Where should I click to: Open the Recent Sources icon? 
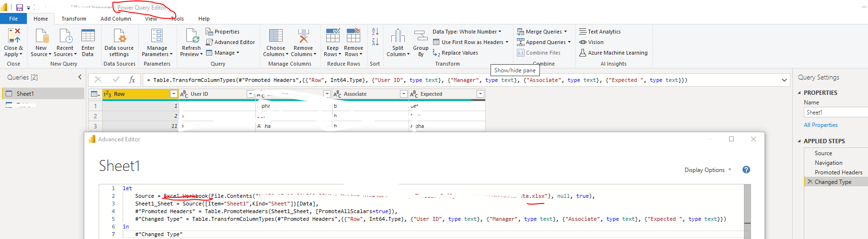(x=65, y=36)
